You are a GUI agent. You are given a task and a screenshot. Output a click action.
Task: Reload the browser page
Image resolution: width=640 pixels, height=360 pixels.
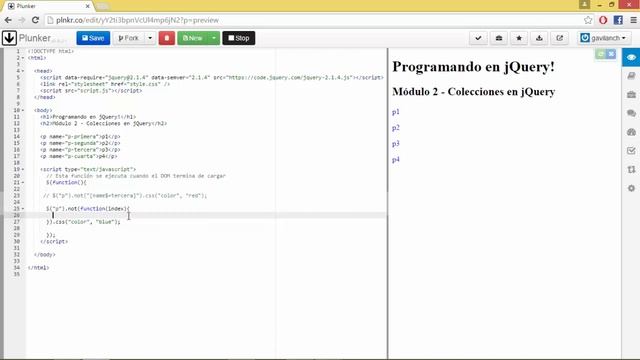click(36, 20)
